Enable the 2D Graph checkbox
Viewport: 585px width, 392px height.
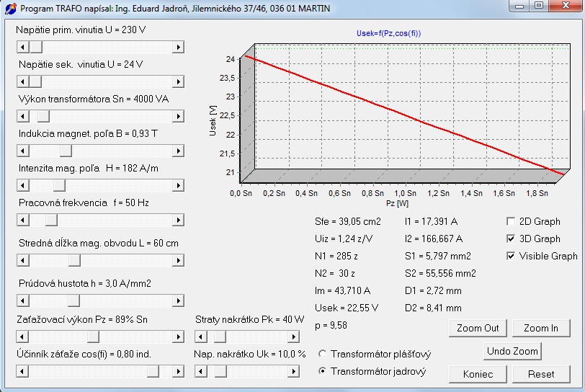510,221
